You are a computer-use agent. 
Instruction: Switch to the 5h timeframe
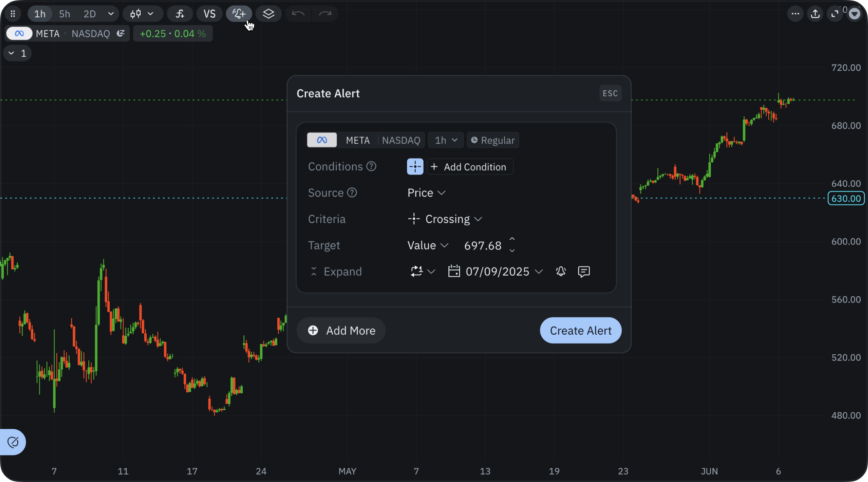tap(64, 14)
